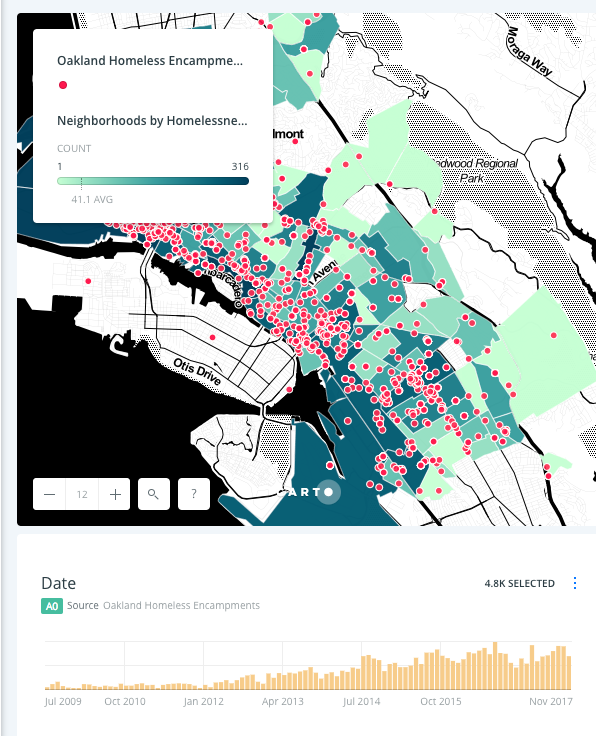The image size is (596, 736).
Task: Click the COUNT legend label
Action: 74,148
